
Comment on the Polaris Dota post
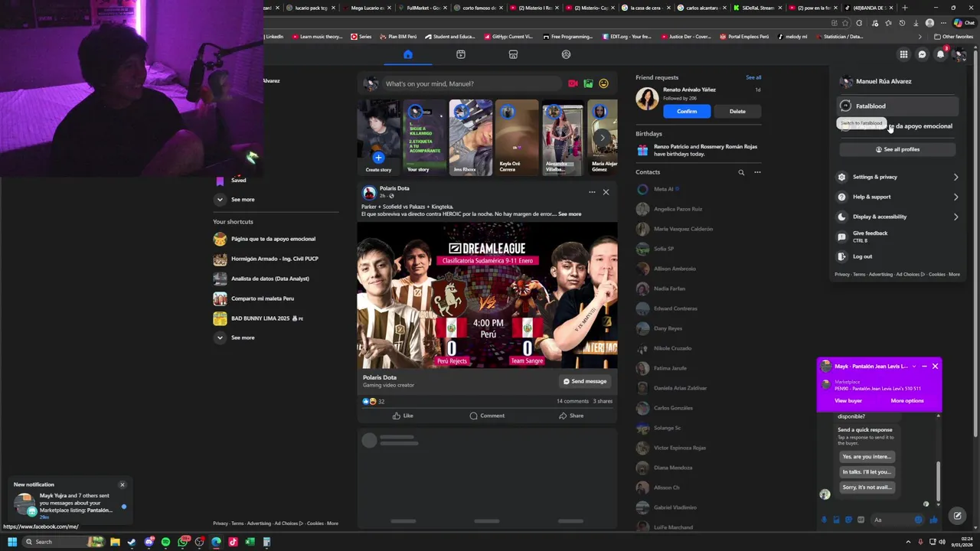[487, 416]
